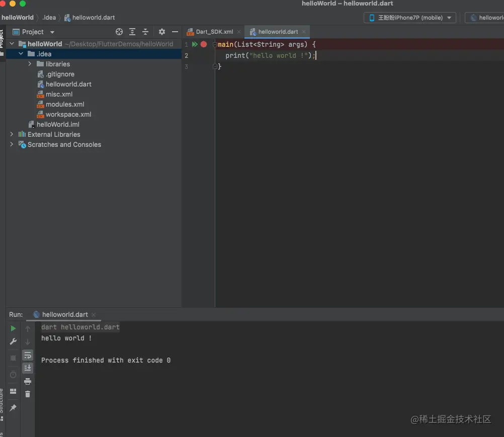Collapse the .idea folder chevron

click(x=21, y=54)
